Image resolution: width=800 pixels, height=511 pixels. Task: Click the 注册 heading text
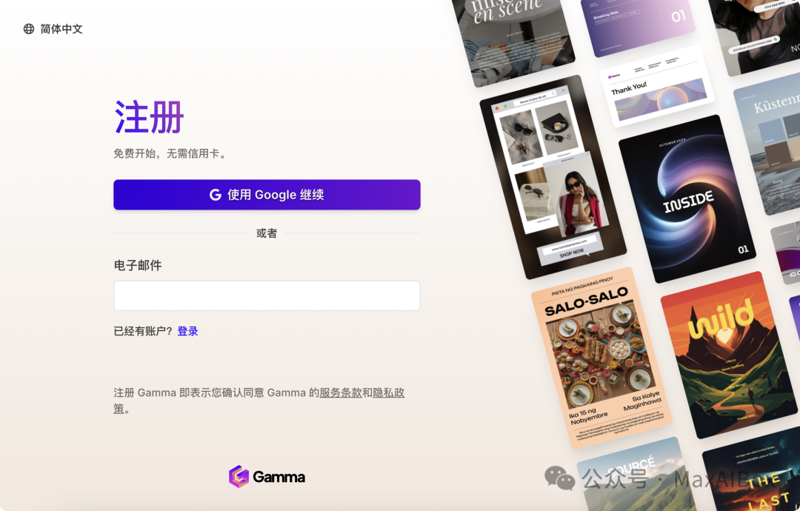tap(149, 117)
